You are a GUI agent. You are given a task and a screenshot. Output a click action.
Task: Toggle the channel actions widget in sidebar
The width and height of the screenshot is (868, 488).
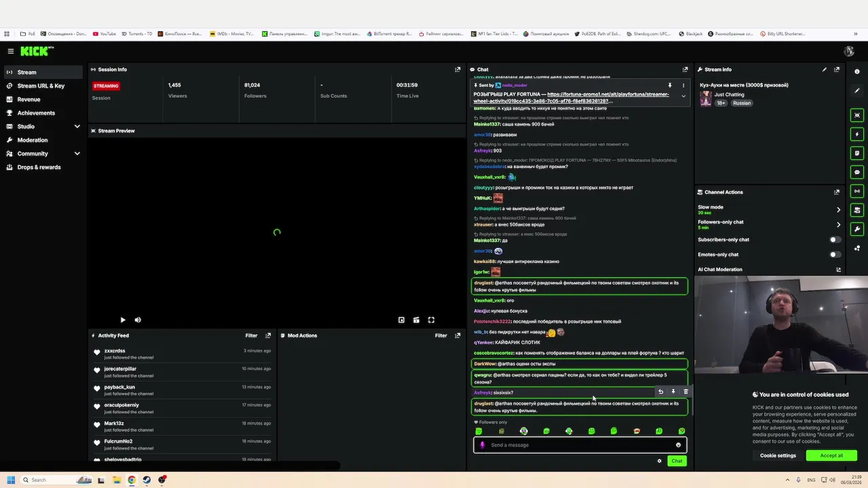[x=857, y=210]
